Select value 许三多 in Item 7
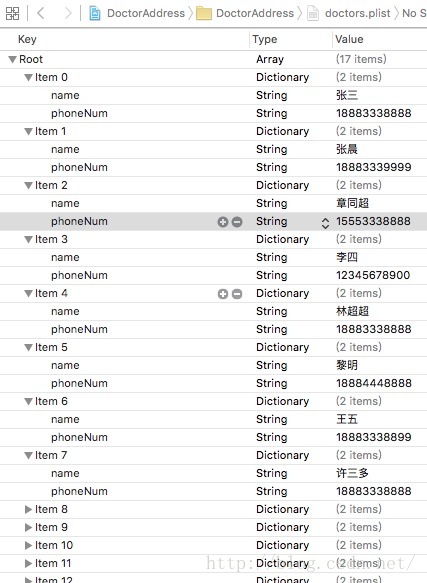Image resolution: width=427 pixels, height=583 pixels. point(352,473)
